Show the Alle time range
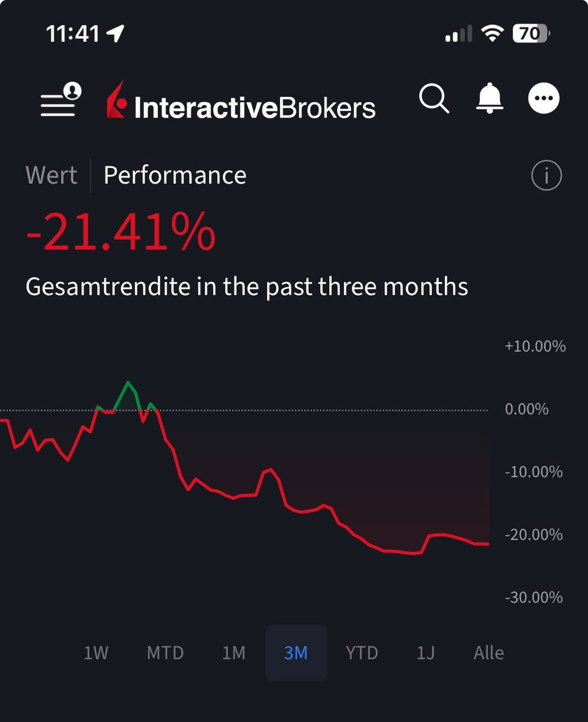 tap(488, 653)
